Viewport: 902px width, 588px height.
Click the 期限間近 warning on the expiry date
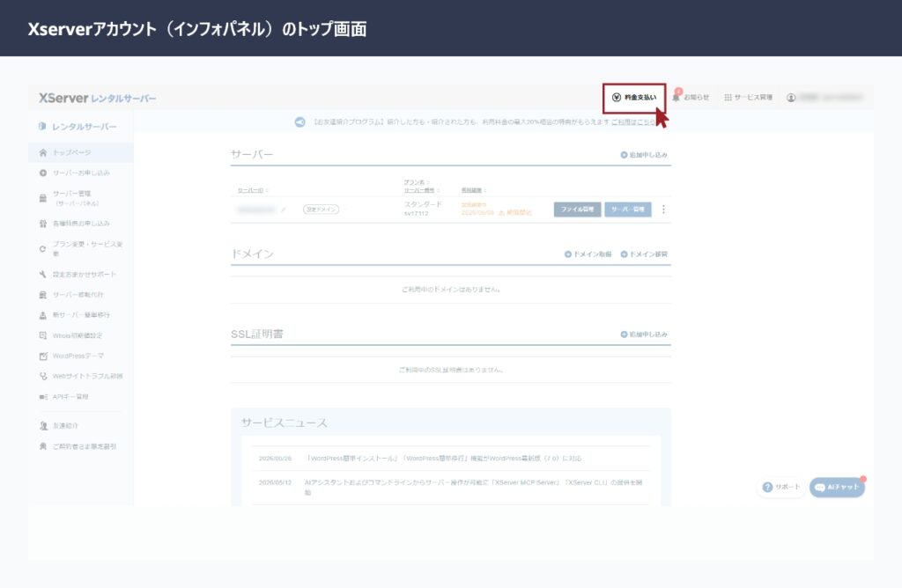pyautogui.click(x=514, y=213)
